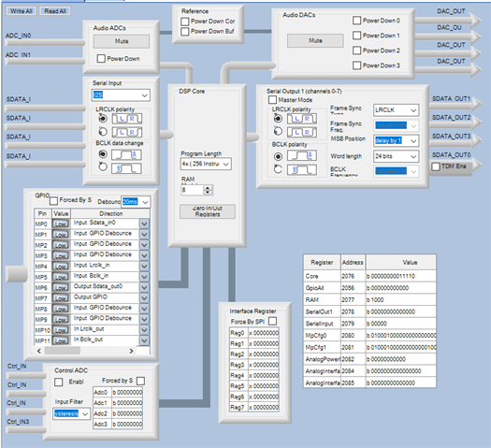
Task: Select second BCLK data change radio
Action: click(x=103, y=166)
